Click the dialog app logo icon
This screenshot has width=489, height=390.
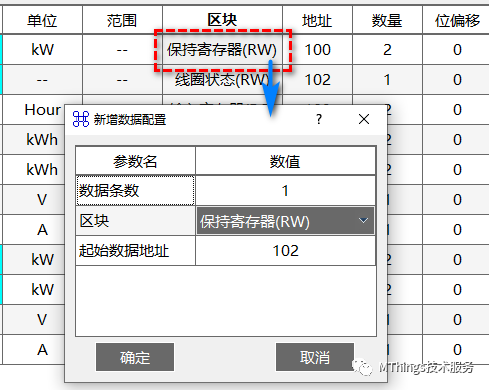click(81, 119)
